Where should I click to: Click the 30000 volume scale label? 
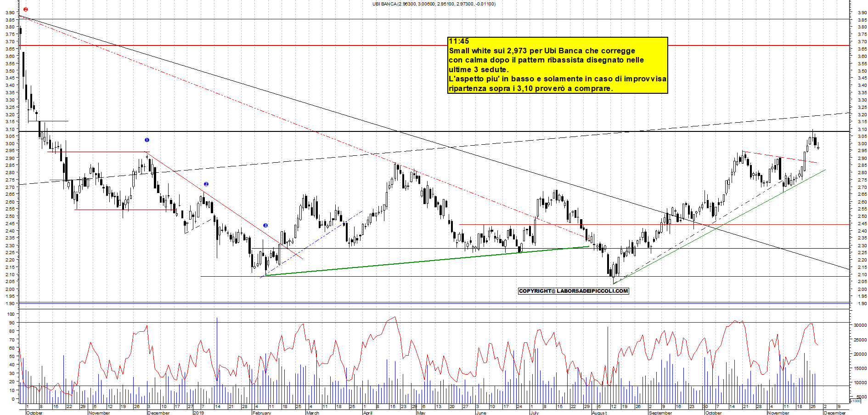pos(860,325)
